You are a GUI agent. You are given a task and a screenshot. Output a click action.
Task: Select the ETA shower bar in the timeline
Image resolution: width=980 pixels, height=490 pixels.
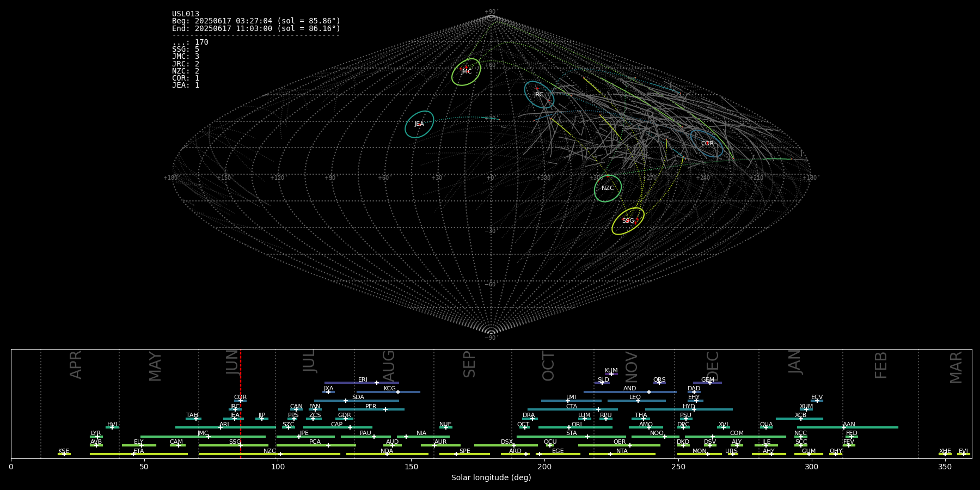139,454
